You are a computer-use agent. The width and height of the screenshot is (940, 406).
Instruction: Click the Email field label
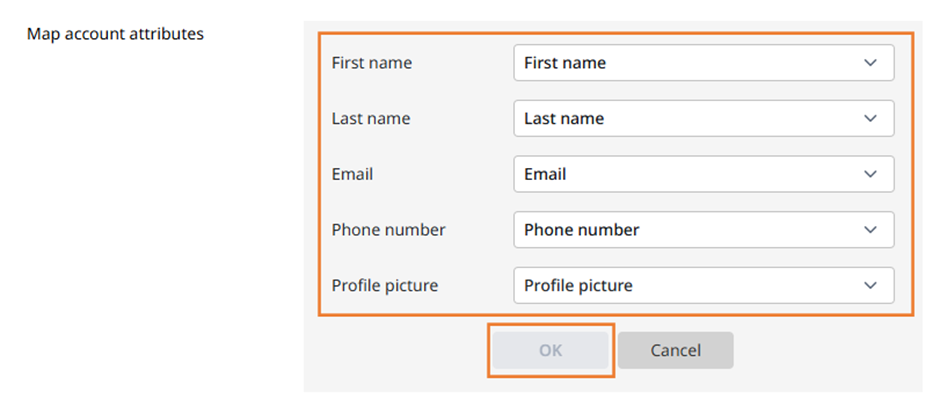(352, 174)
